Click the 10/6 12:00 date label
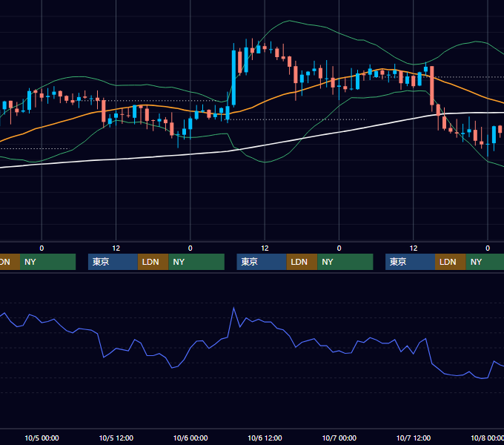Viewport: 504px width, 445px height. click(265, 438)
